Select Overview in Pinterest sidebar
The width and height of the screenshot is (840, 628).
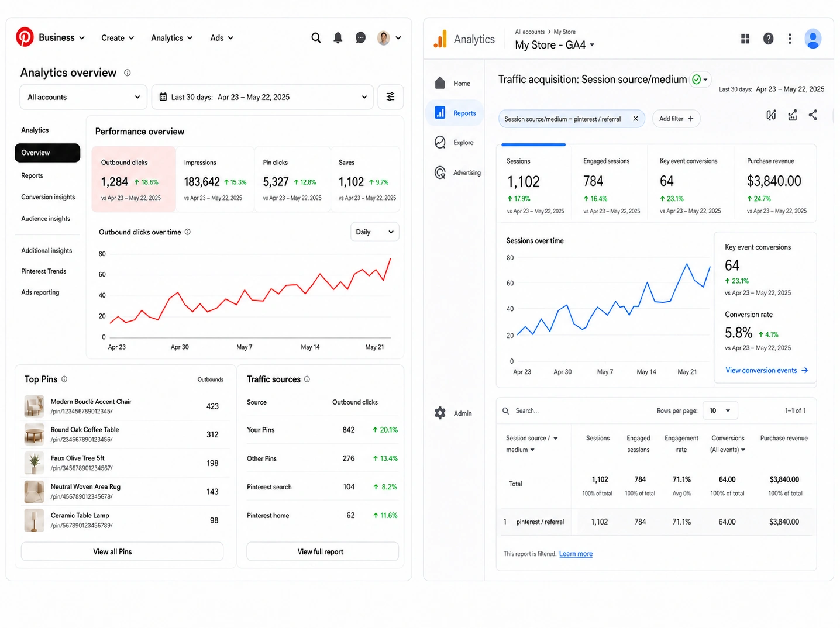coord(47,153)
